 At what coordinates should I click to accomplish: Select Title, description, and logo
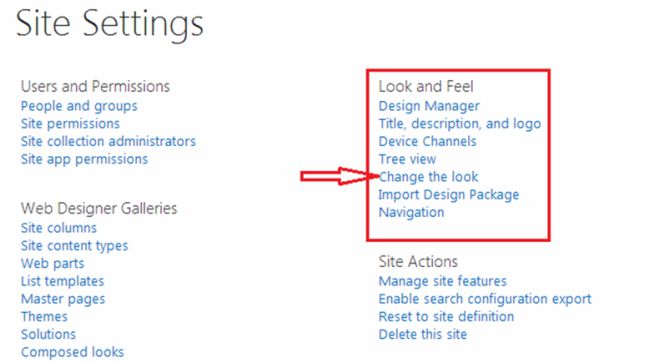coord(460,123)
